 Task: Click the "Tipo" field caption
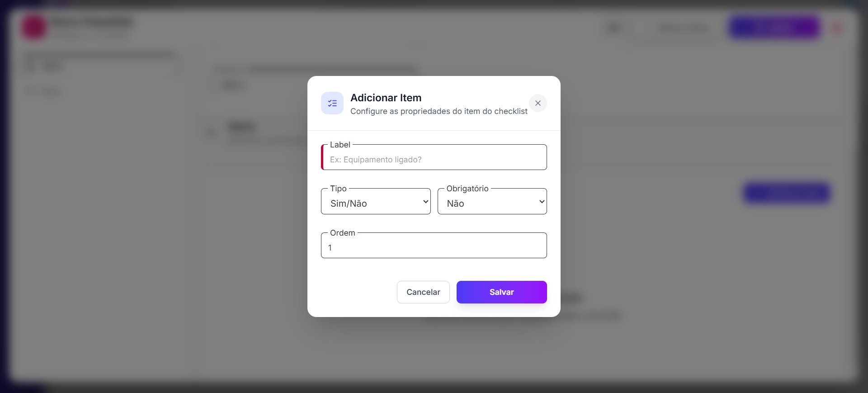(338, 189)
